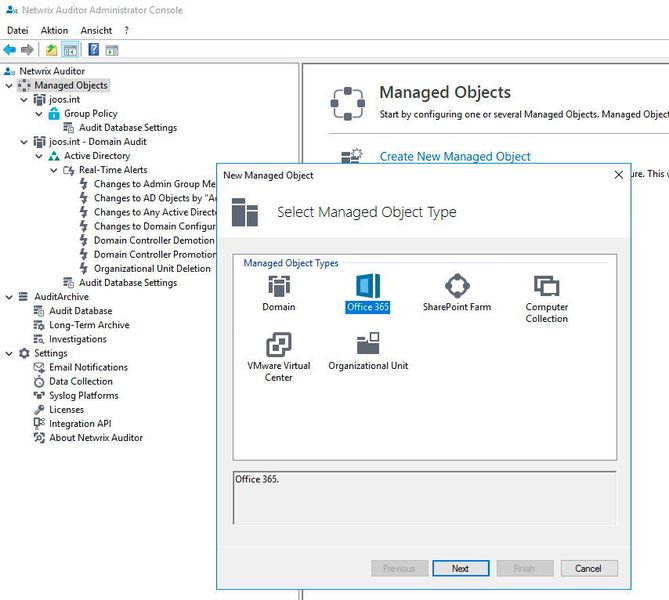
Task: Open Investigations under AuditArchive
Action: [78, 339]
